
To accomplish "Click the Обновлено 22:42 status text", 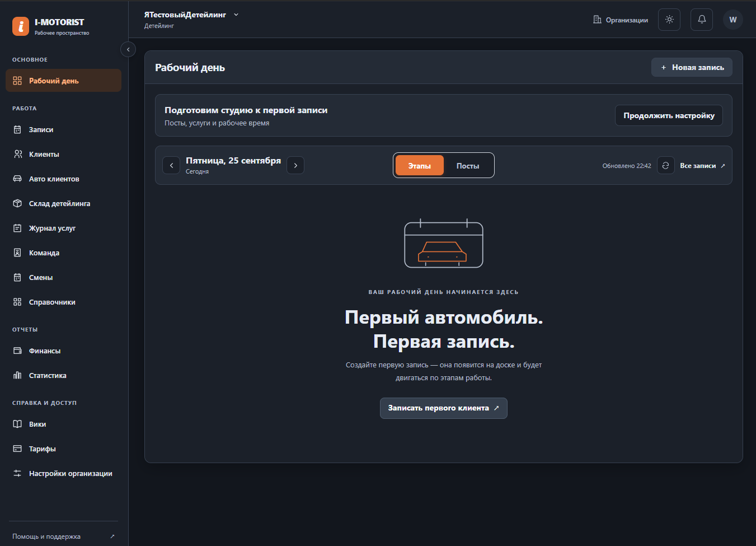I will pos(627,166).
